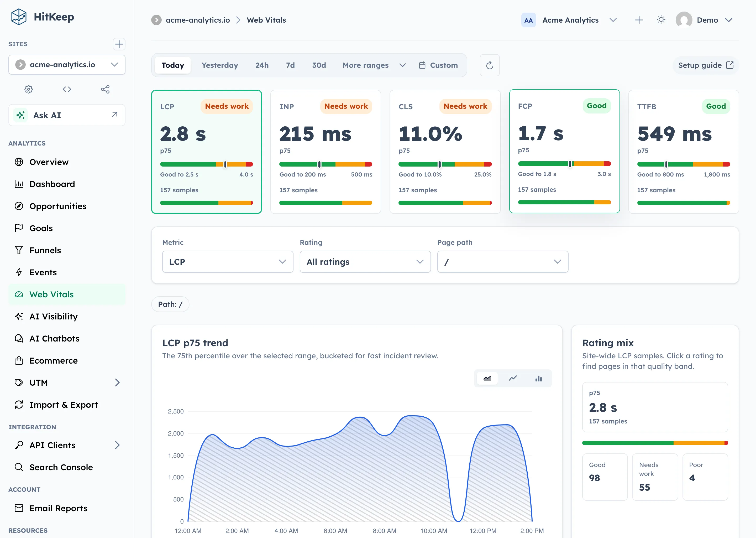Select the Yesterday range tab
Image resolution: width=756 pixels, height=538 pixels.
tap(220, 65)
